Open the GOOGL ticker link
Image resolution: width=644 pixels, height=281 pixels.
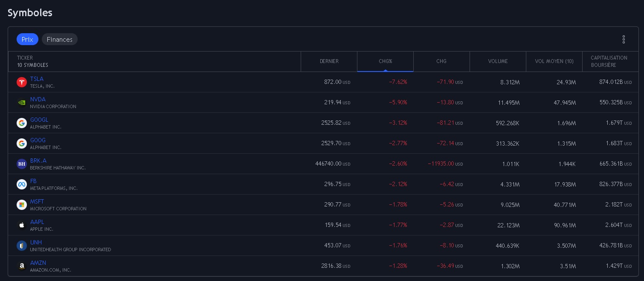39,120
